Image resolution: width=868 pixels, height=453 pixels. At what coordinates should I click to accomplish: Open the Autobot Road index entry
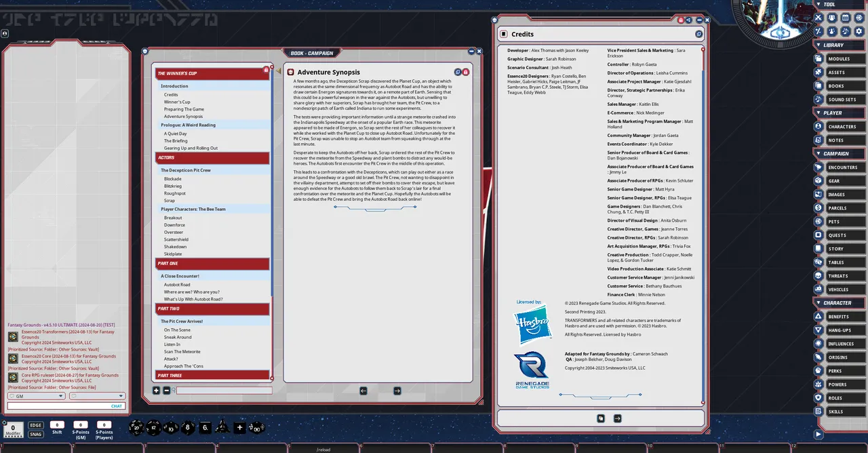click(x=177, y=285)
